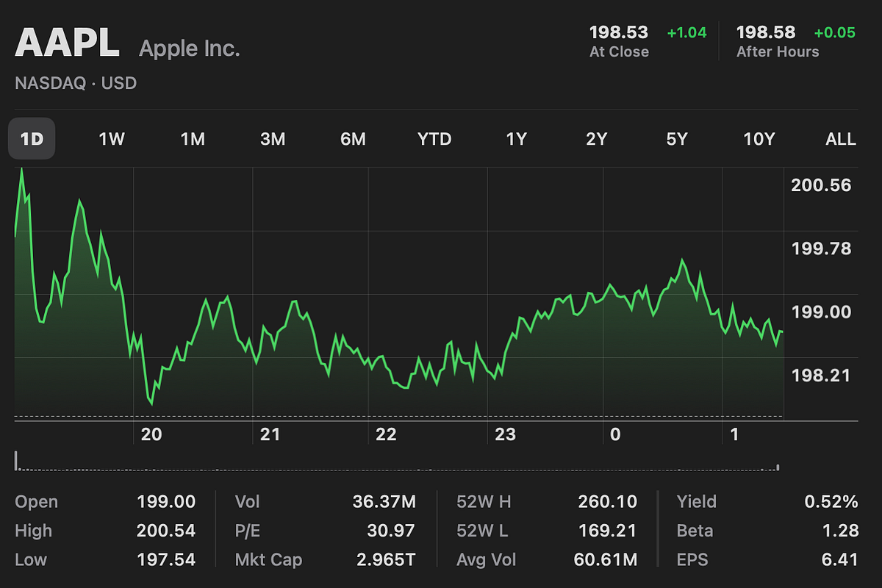This screenshot has height=588, width=882.
Task: Switch to the YTD view
Action: coord(434,138)
